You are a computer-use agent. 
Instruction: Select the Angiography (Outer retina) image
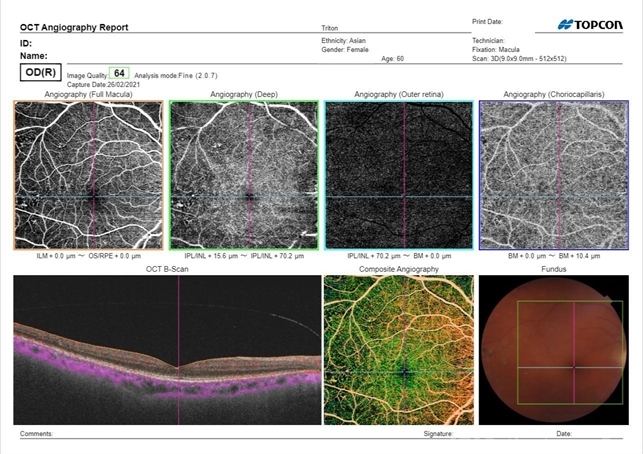pos(397,174)
